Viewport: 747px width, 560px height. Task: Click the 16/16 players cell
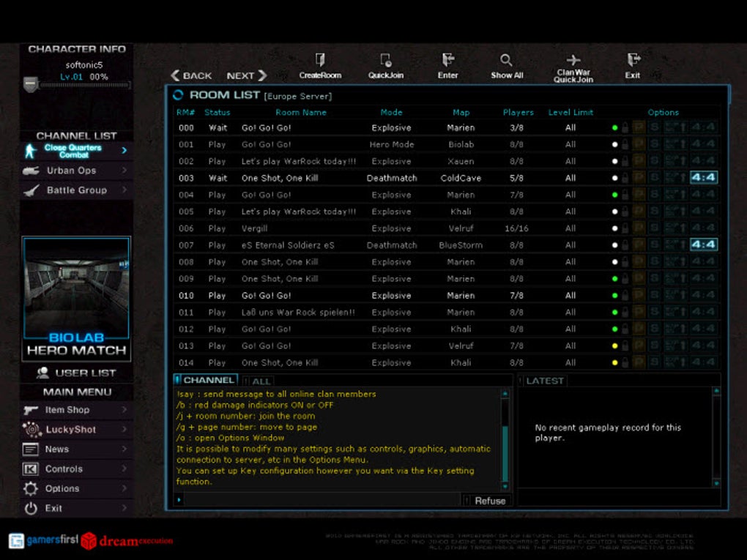(516, 228)
